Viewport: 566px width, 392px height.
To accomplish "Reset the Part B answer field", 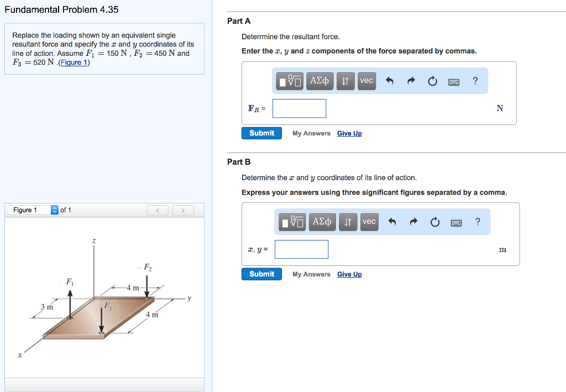I will [x=435, y=222].
